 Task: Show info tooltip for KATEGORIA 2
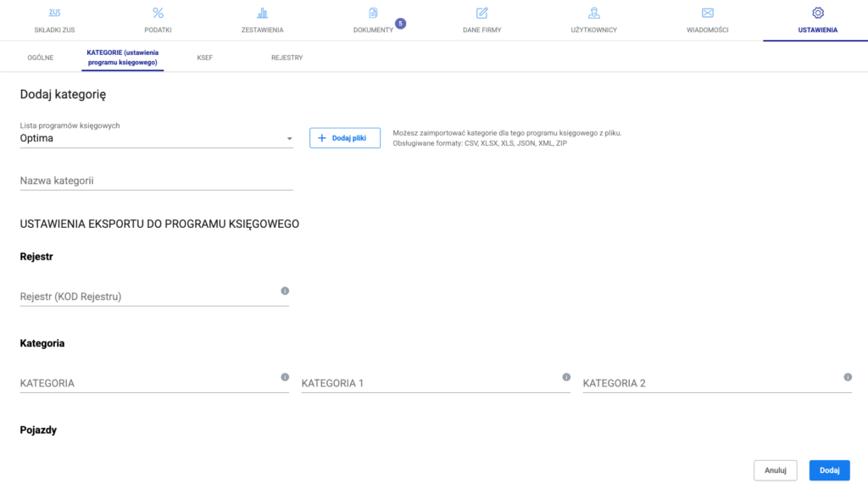(x=848, y=377)
